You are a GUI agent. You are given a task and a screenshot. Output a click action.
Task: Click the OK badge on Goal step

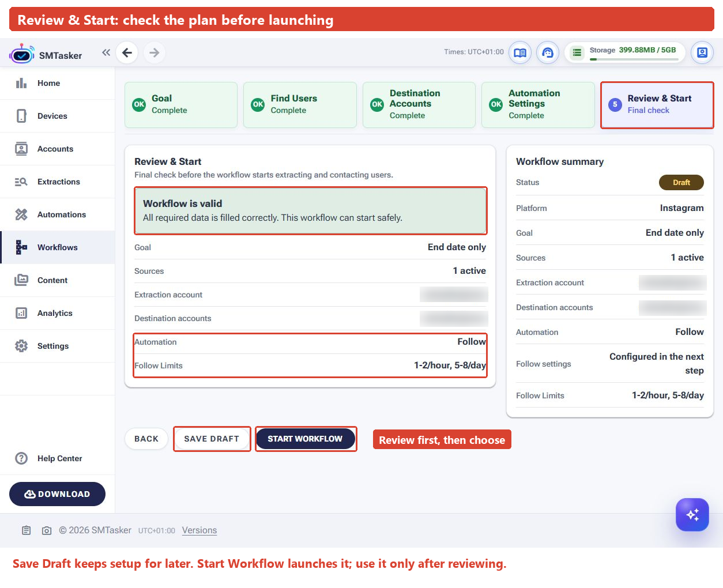139,104
